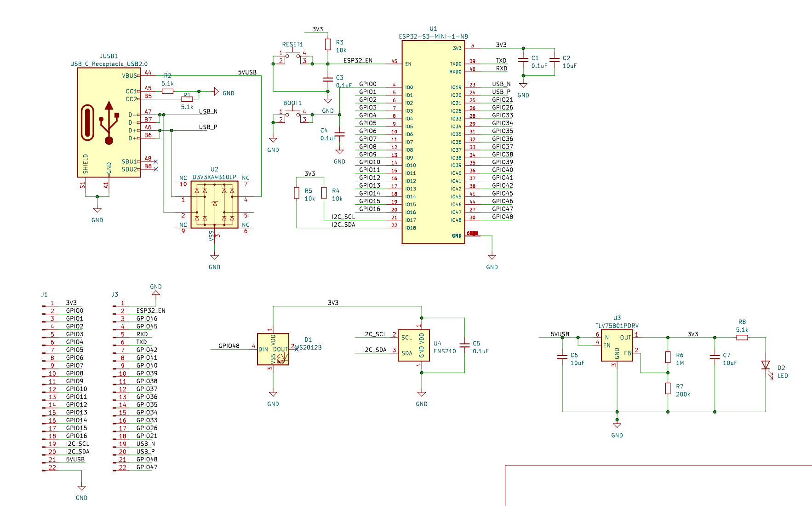Select pull-up resistor R5 symbol
812x506 pixels.
pyautogui.click(x=297, y=193)
